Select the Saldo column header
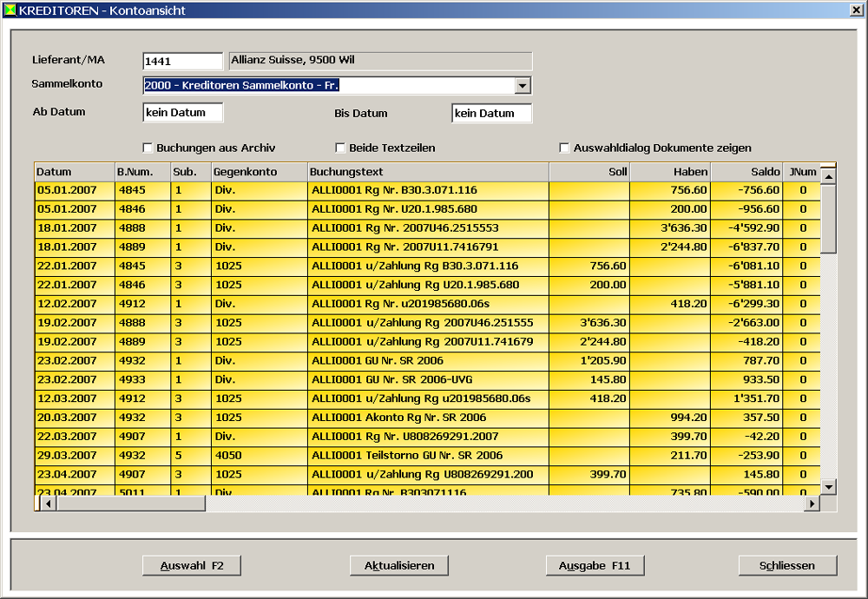This screenshot has width=868, height=599. [746, 172]
